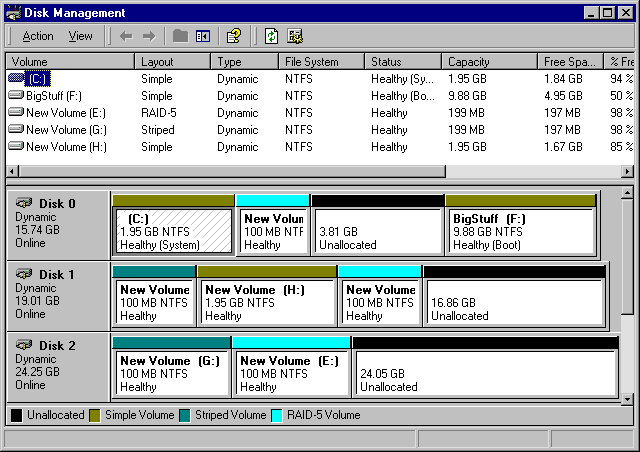This screenshot has width=640, height=452.
Task: Select the Disk 0 icon in graphical view
Action: tap(24, 203)
